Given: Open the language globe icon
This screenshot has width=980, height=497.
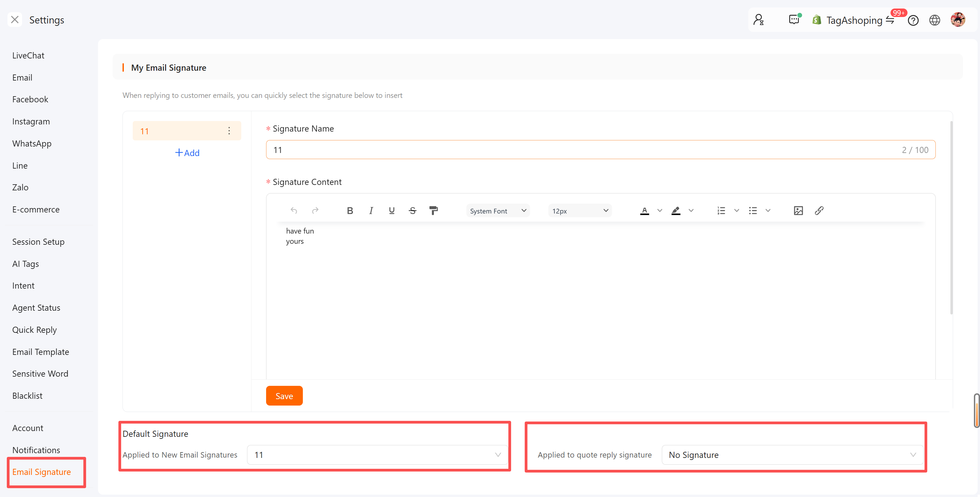Looking at the screenshot, I should 934,20.
